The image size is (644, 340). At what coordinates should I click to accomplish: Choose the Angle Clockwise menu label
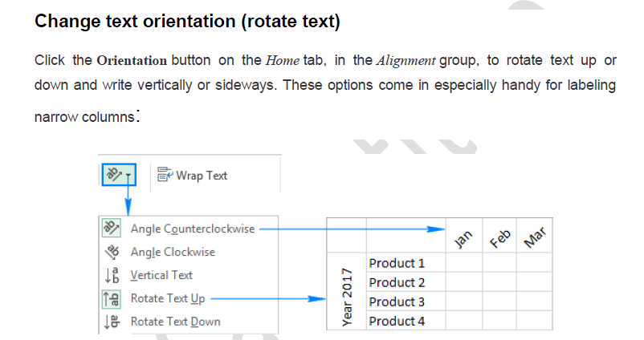[173, 252]
